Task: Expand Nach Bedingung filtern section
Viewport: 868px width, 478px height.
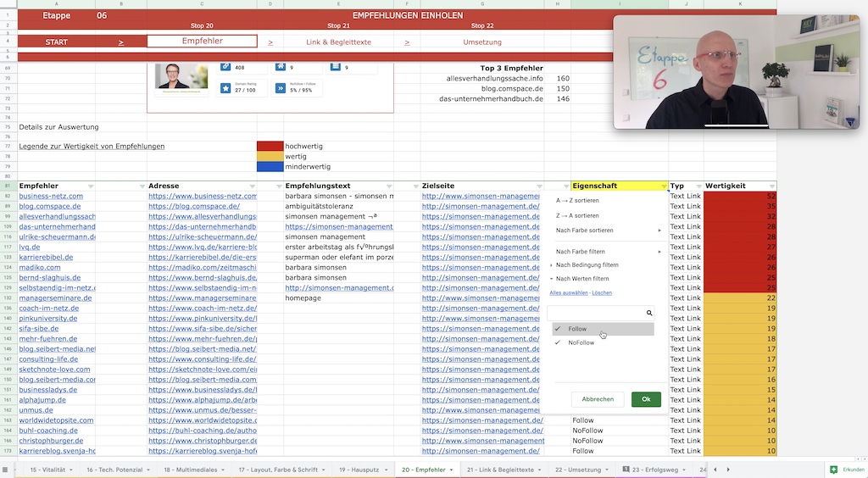Action: (x=587, y=265)
